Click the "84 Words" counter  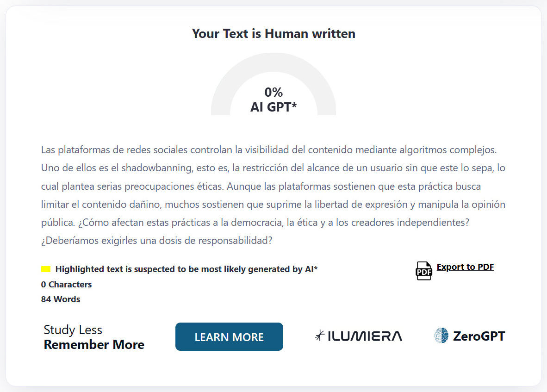tap(61, 299)
